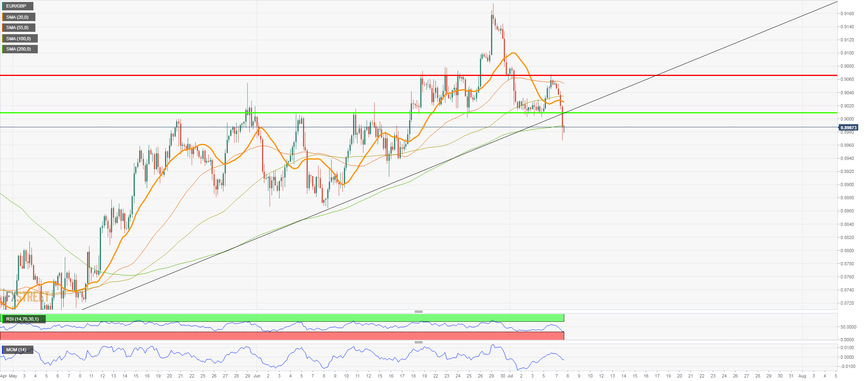Click the current price tag 0.89873

[849, 128]
